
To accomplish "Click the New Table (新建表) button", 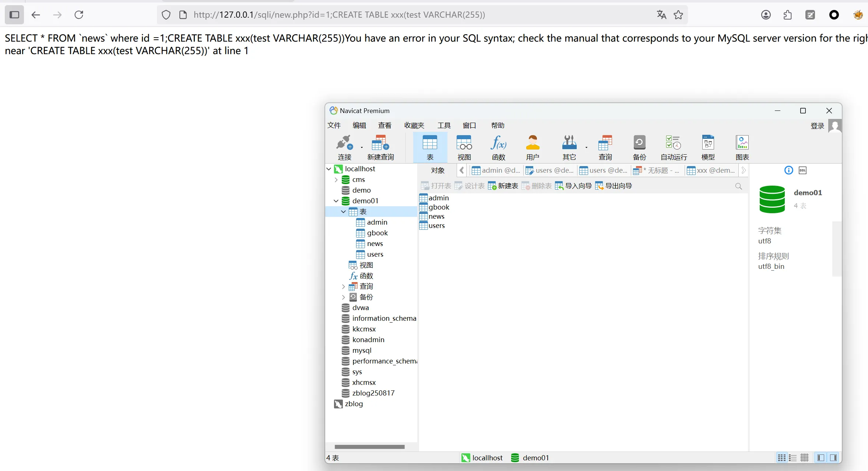I will point(503,186).
